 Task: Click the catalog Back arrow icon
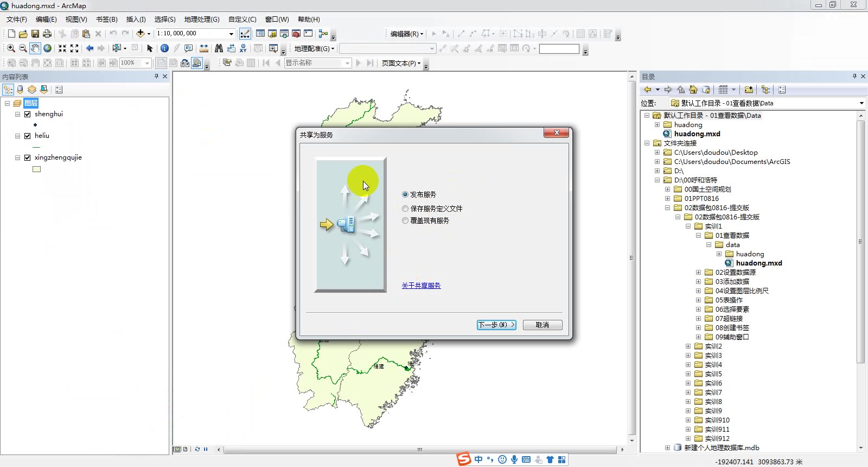coord(648,90)
